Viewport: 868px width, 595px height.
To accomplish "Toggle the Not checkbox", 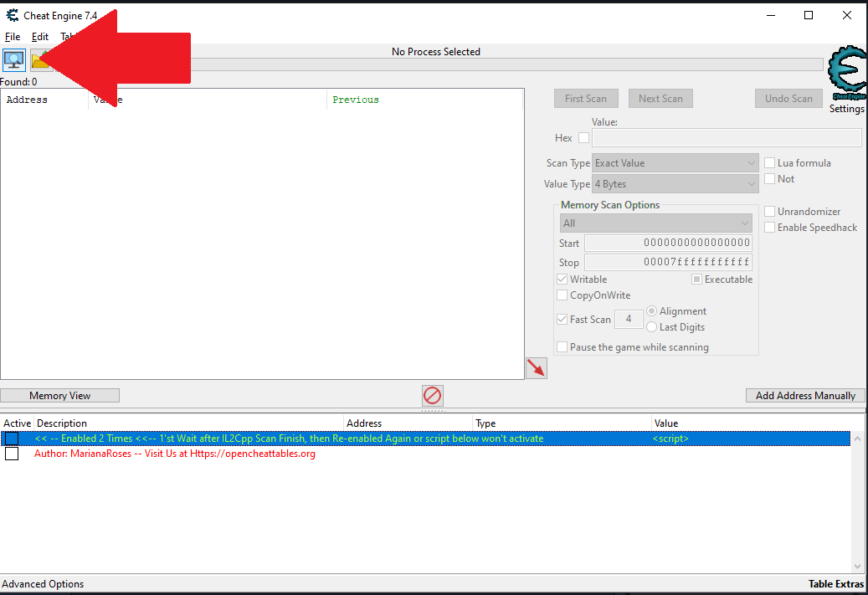I will pyautogui.click(x=769, y=179).
